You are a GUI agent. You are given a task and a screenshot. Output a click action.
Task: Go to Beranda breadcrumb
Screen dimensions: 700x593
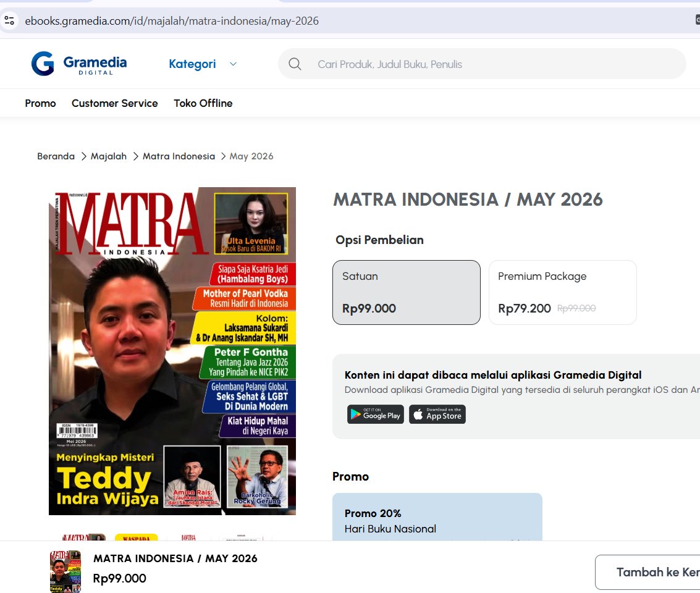point(56,156)
